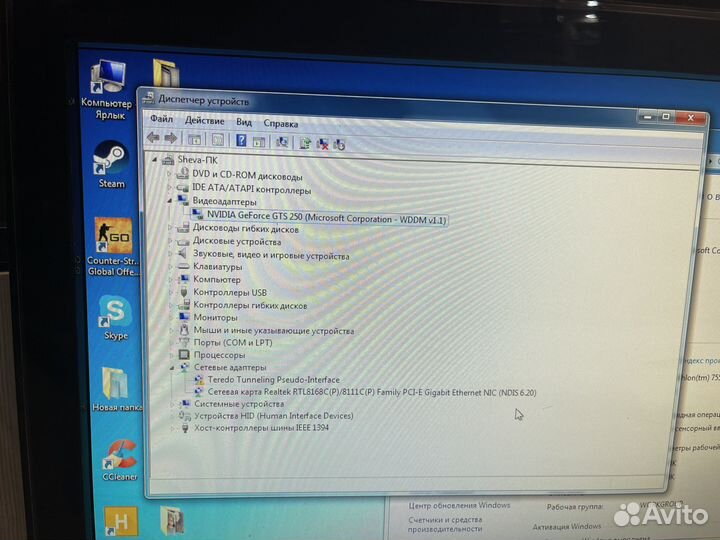Open the Файл menu
Screen dimensions: 720x540
coord(161,120)
